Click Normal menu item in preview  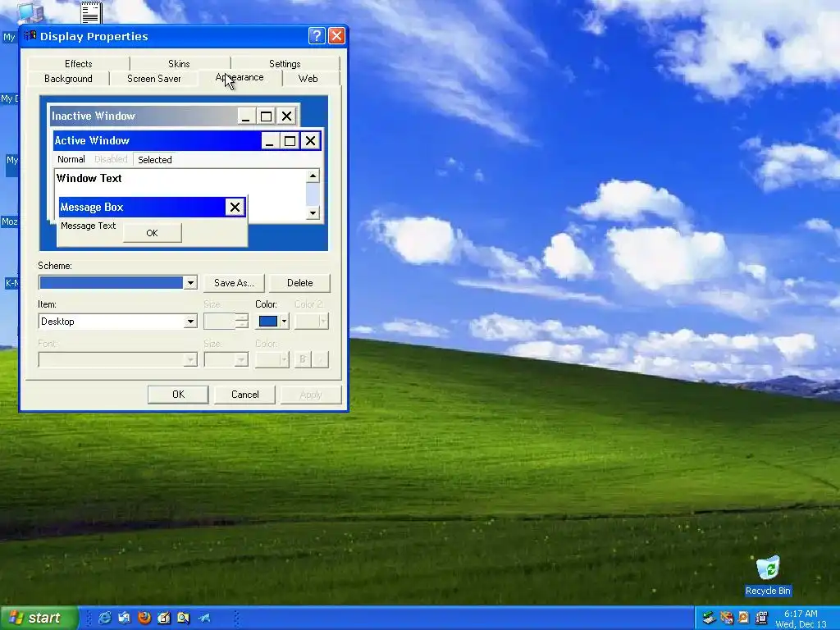point(71,159)
